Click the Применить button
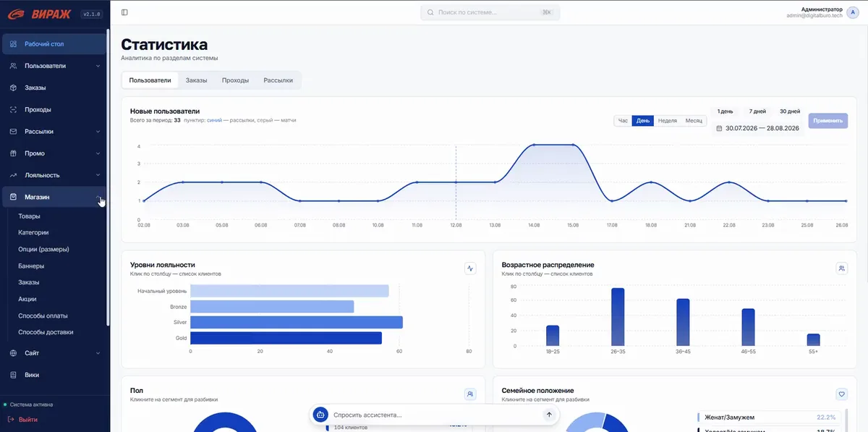Image resolution: width=868 pixels, height=432 pixels. pyautogui.click(x=828, y=121)
